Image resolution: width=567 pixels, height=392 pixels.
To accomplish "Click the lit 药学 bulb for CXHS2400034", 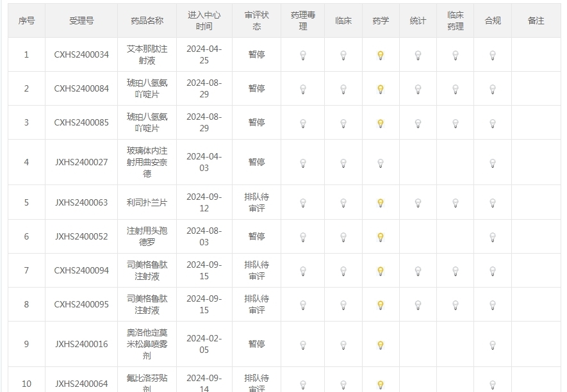I will tap(381, 55).
